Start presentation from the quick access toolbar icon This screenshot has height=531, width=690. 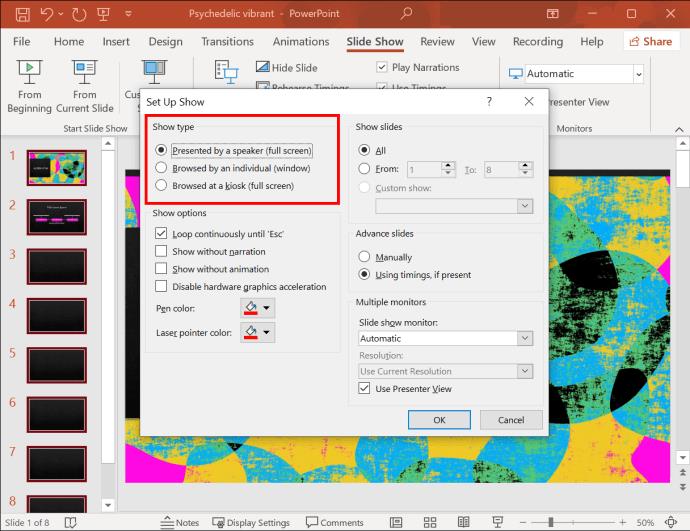tap(103, 14)
